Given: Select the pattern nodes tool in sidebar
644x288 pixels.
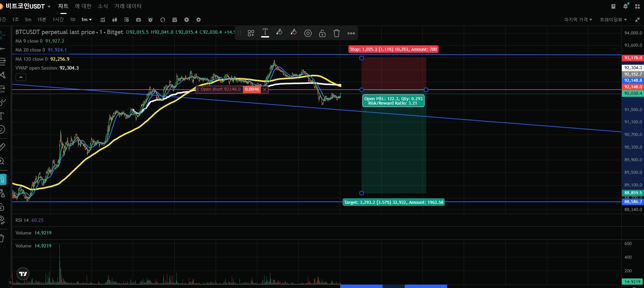Looking at the screenshot, I should coord(2,75).
